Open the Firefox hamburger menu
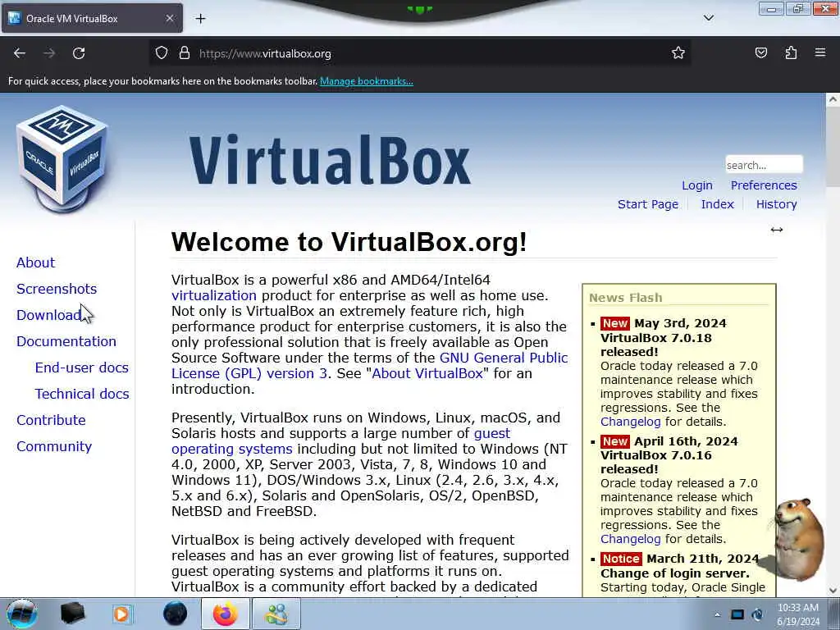This screenshot has height=630, width=840. tap(820, 53)
